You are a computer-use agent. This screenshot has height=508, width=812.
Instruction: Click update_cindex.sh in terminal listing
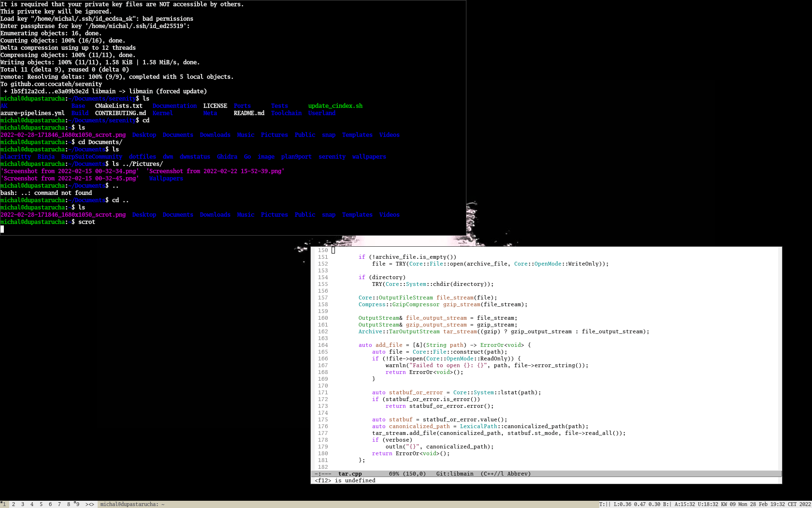[x=335, y=106]
